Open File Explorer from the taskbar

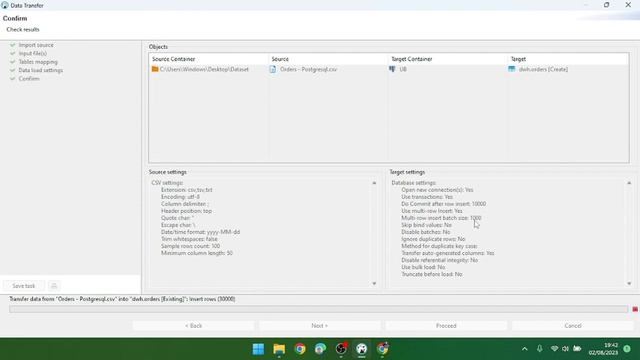[x=279, y=349]
